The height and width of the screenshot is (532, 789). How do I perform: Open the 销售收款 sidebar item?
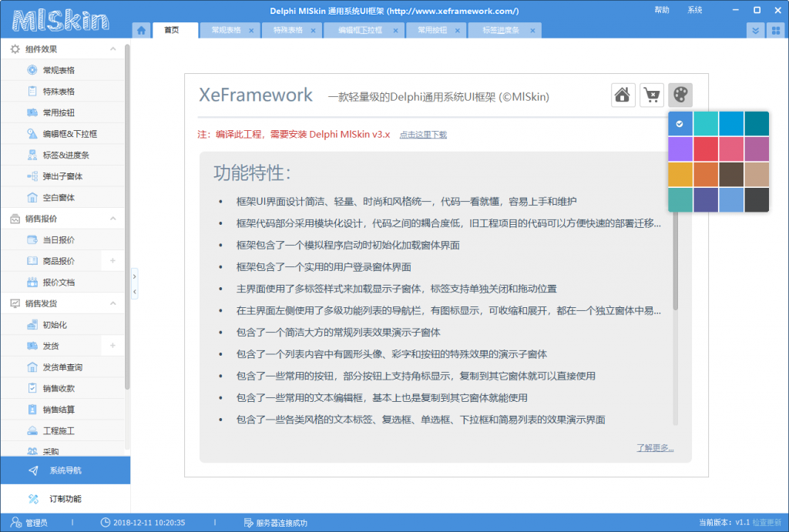(62, 388)
